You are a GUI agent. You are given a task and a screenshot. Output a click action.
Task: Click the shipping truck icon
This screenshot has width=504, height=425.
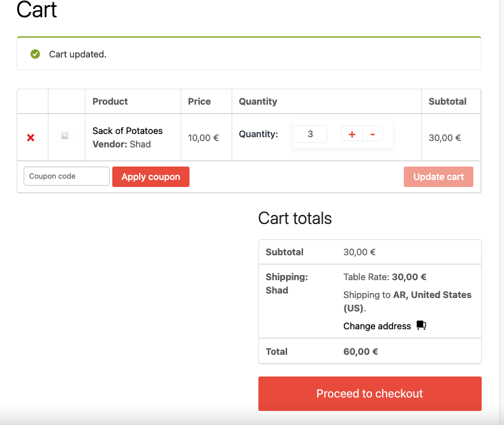pos(421,325)
